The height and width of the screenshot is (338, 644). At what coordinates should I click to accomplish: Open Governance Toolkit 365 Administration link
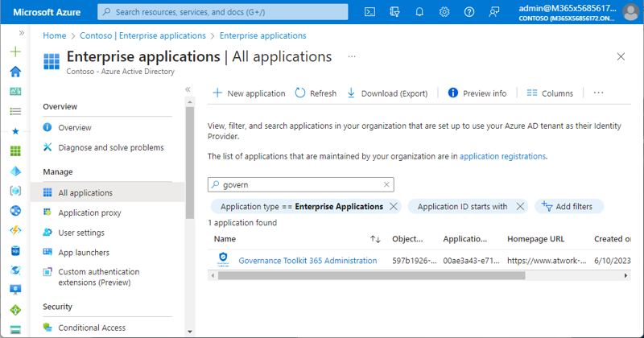point(308,261)
